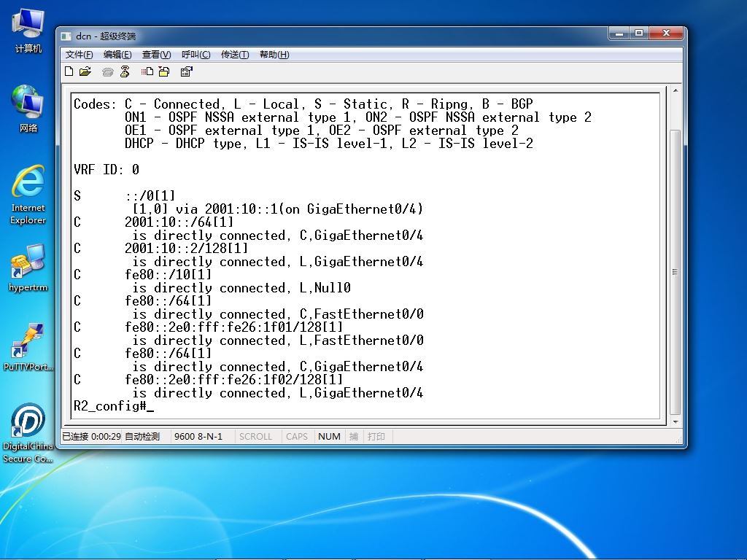
Task: Open the 编辑(E) menu
Action: point(117,55)
